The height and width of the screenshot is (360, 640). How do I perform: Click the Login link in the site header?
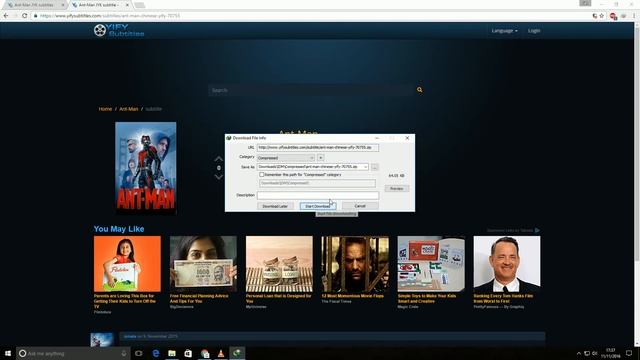(534, 31)
